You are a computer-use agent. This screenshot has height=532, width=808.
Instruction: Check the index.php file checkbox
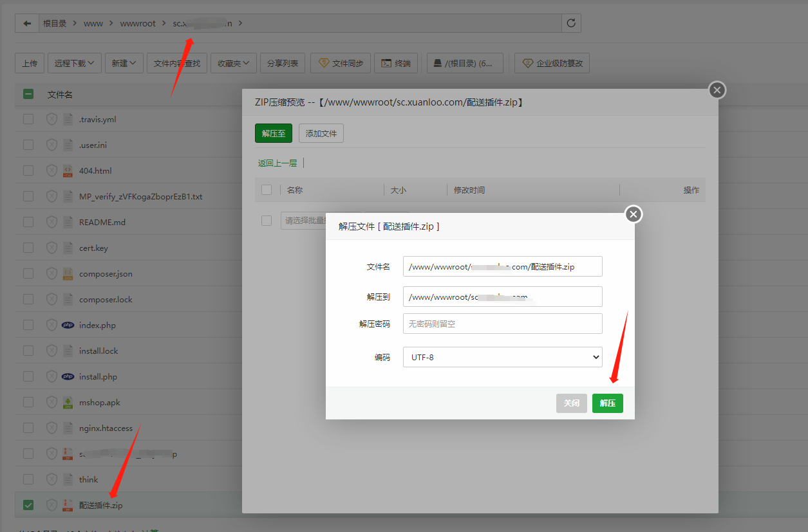[28, 325]
